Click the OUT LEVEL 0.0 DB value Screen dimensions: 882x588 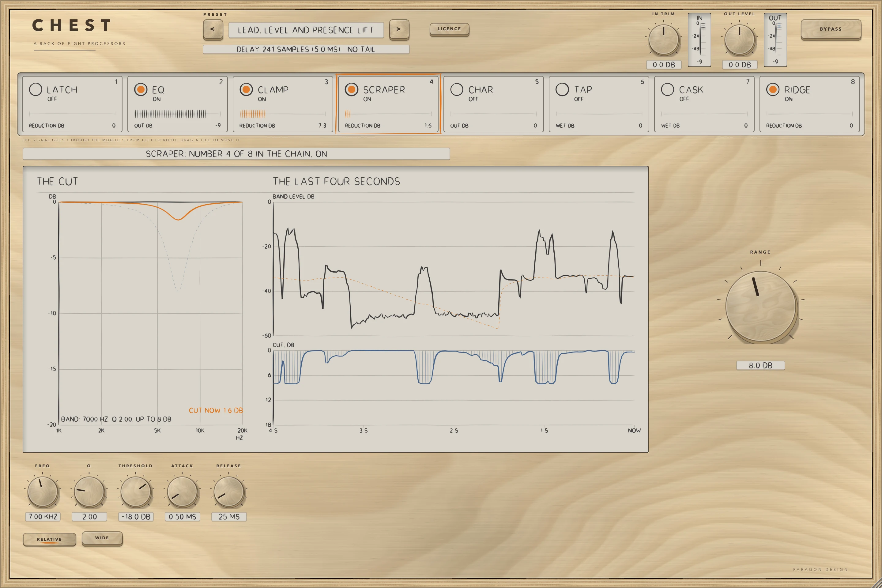pyautogui.click(x=740, y=65)
